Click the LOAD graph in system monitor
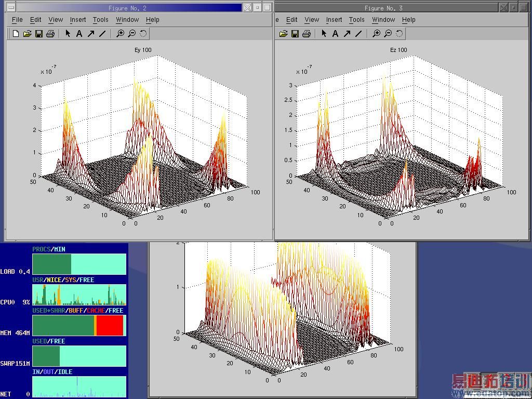532x399 pixels. point(79,264)
